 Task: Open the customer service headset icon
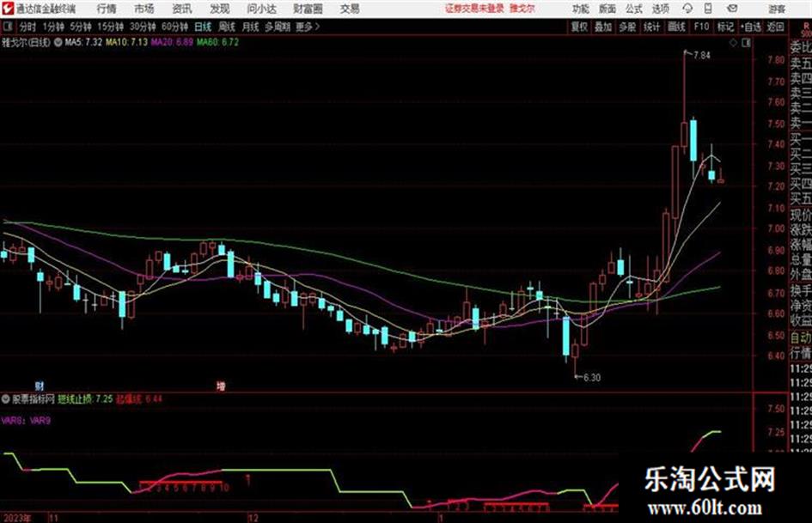pos(687,9)
